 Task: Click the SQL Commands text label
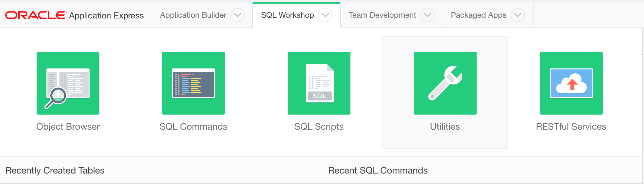(194, 127)
